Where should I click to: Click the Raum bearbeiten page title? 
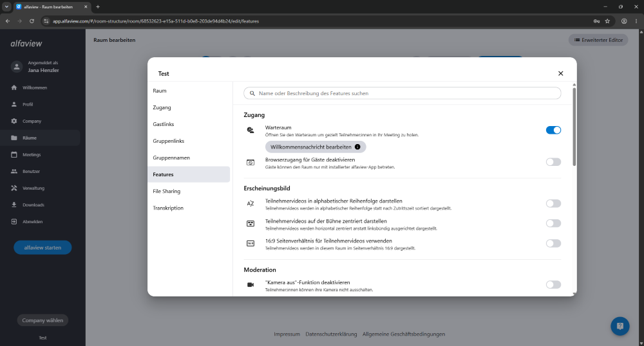tap(115, 40)
